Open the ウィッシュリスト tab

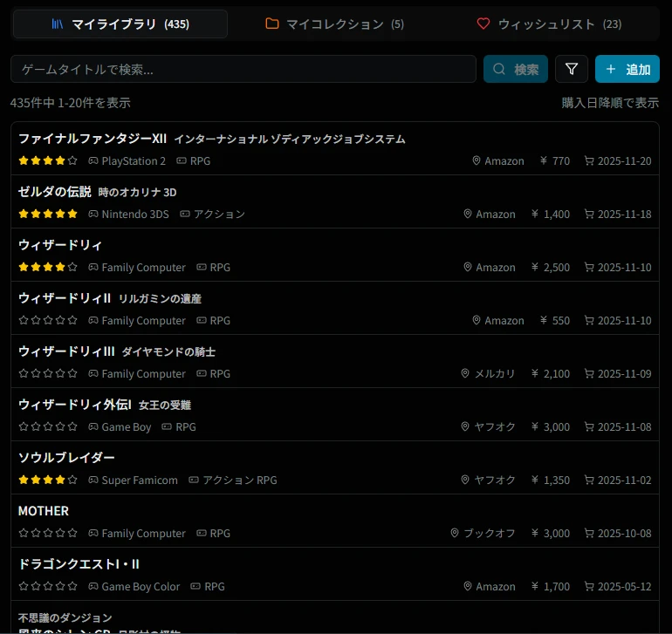coord(550,24)
